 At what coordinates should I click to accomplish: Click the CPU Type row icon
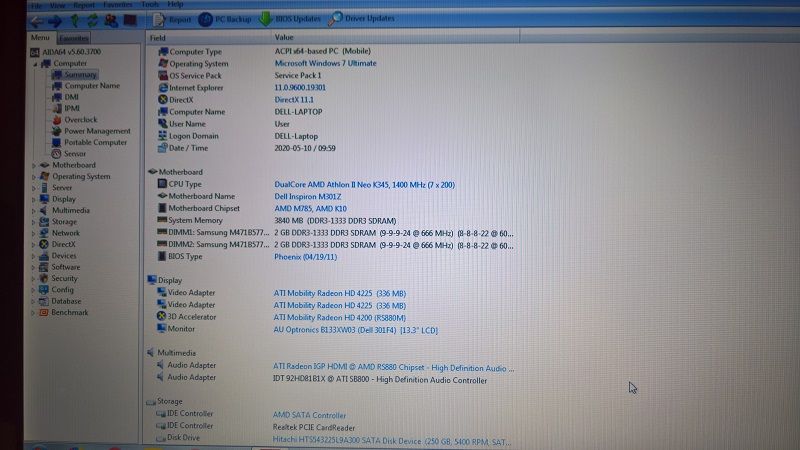click(x=162, y=184)
